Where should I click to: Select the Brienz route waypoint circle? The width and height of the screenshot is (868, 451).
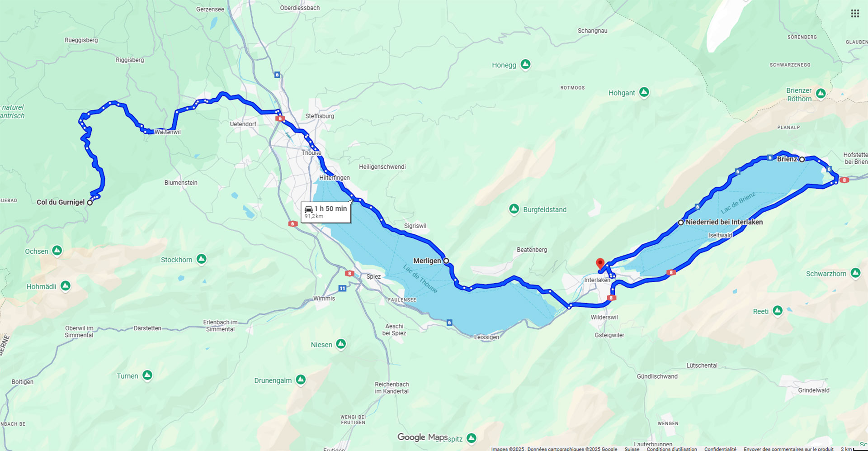tap(802, 159)
